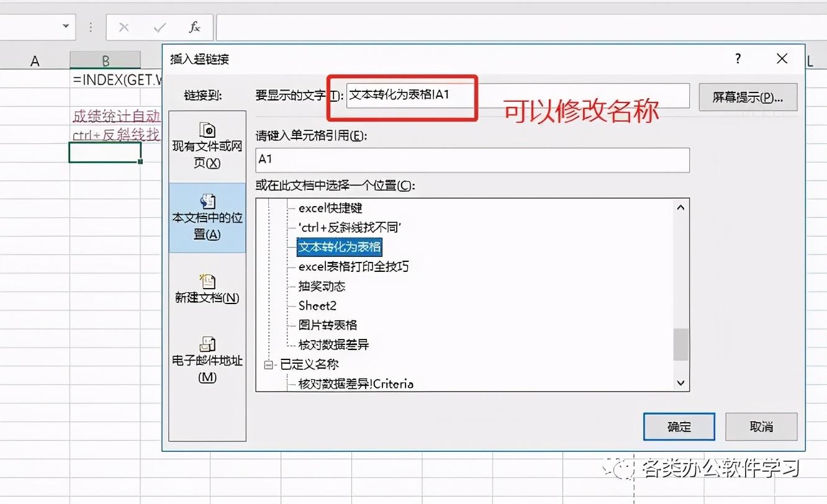This screenshot has width=827, height=504.
Task: Click the list scroll-up arrow
Action: [x=681, y=207]
